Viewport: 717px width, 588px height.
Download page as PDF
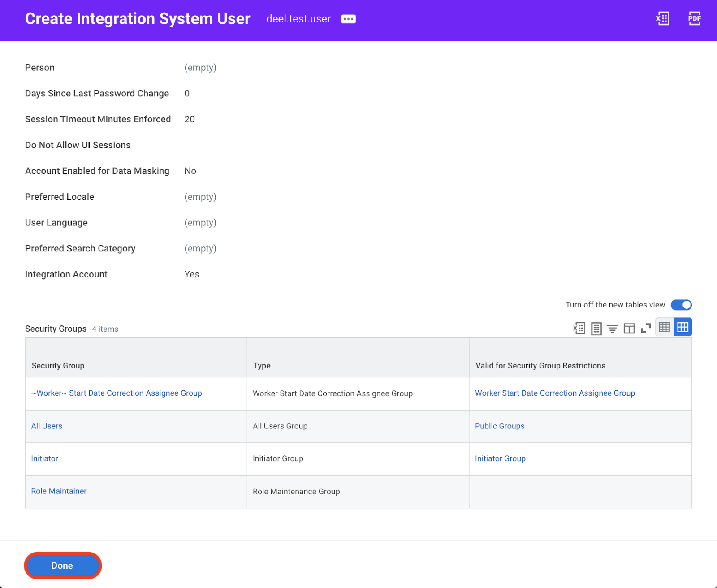click(x=694, y=18)
